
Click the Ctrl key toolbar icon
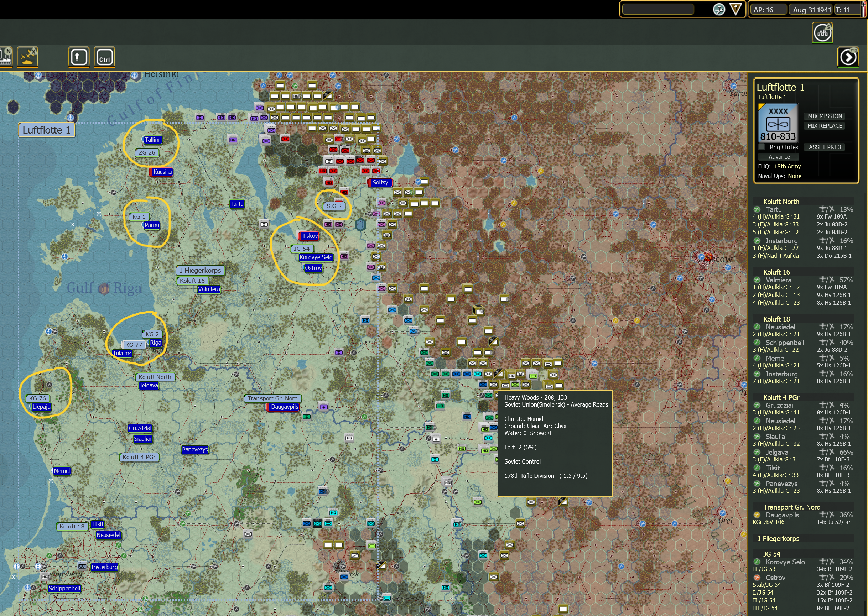click(x=104, y=57)
